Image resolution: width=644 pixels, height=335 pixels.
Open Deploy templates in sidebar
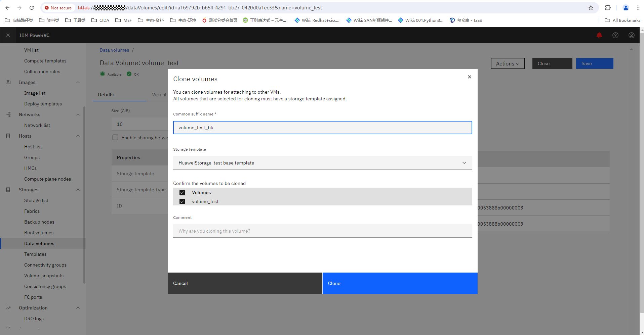pos(43,104)
